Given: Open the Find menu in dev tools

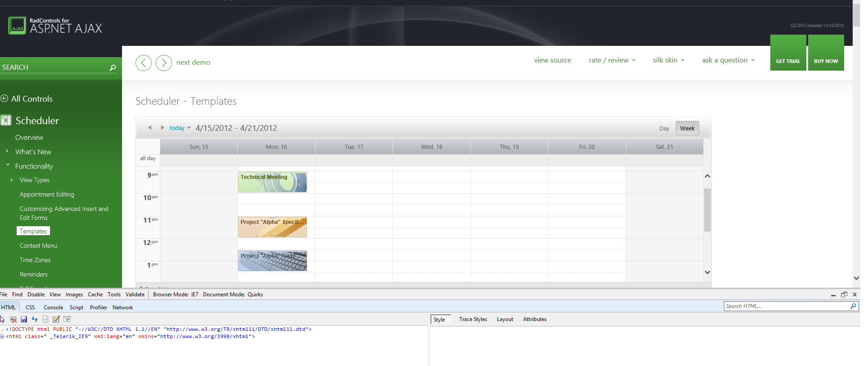Looking at the screenshot, I should click(17, 295).
